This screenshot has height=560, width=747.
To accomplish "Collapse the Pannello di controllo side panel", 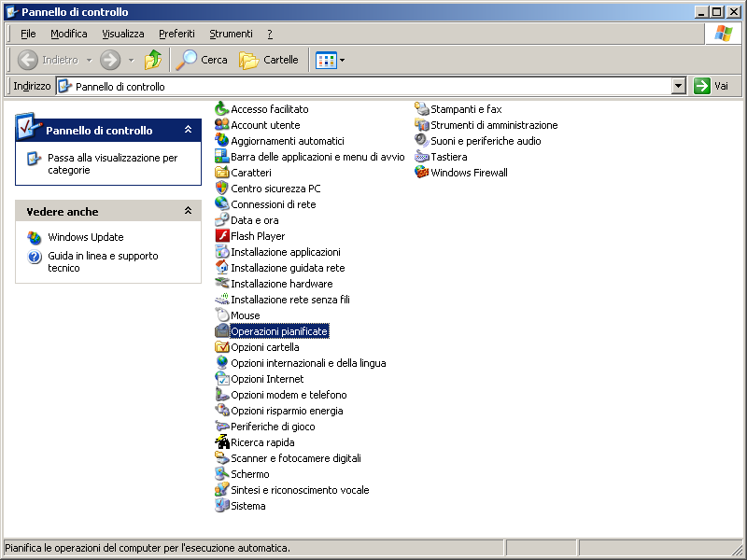I will (x=189, y=130).
